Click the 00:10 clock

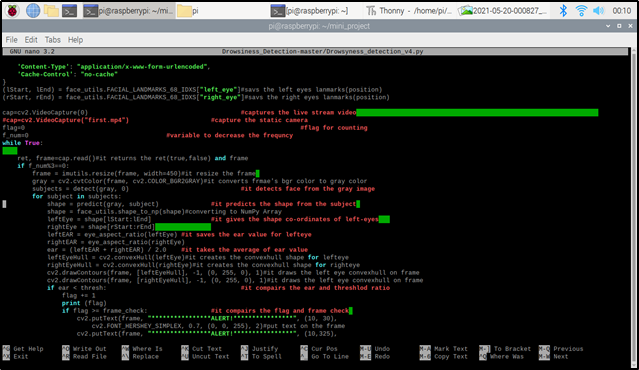[621, 11]
